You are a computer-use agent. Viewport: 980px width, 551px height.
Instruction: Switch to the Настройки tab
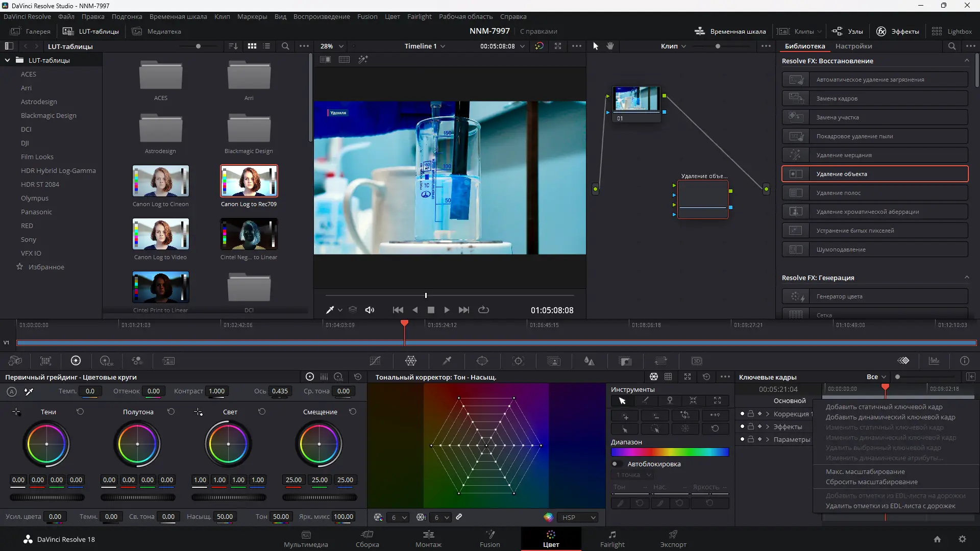pyautogui.click(x=853, y=46)
